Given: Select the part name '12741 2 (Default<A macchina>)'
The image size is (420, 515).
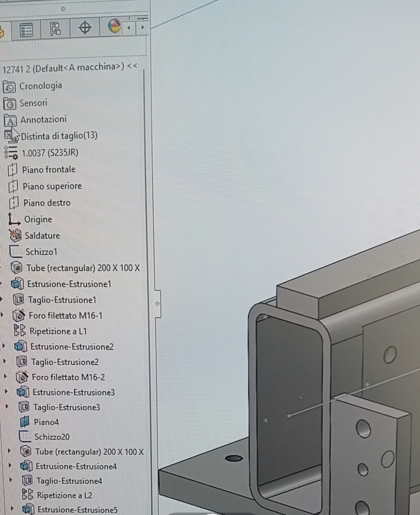Looking at the screenshot, I should point(63,68).
